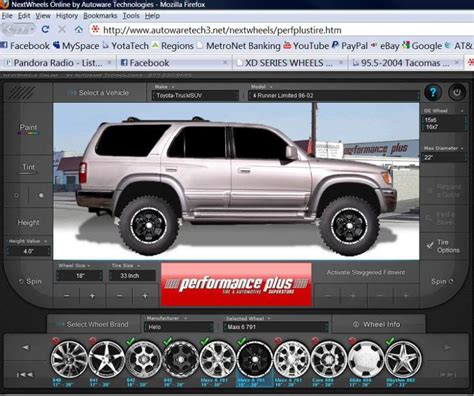Close the XD SERIES WHEELS tab
Viewport: 474px width, 396px height.
tap(341, 62)
